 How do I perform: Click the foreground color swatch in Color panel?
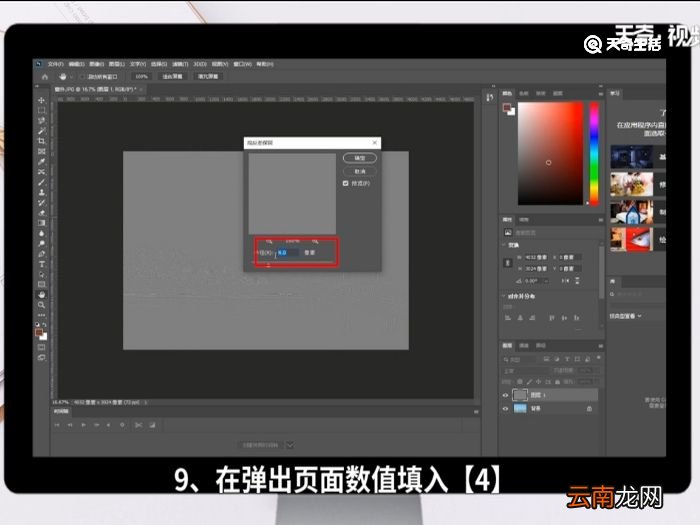coord(507,107)
